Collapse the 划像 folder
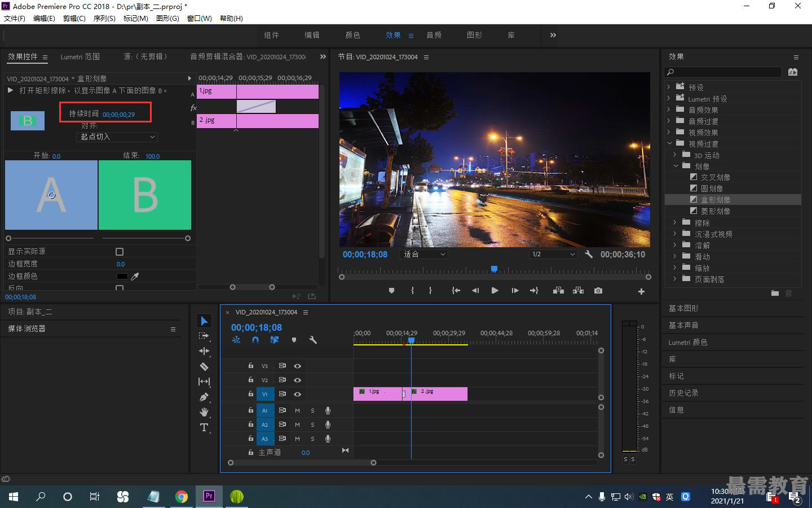Image resolution: width=812 pixels, height=508 pixels. 675,166
